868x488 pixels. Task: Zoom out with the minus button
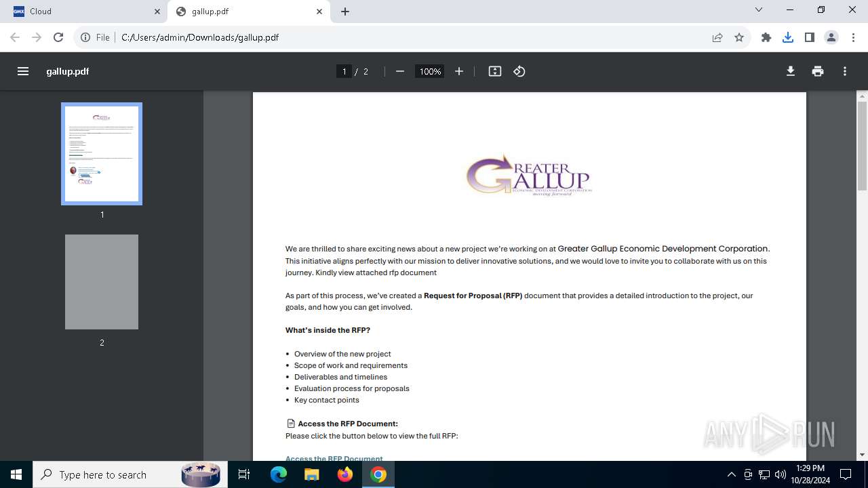coord(400,71)
